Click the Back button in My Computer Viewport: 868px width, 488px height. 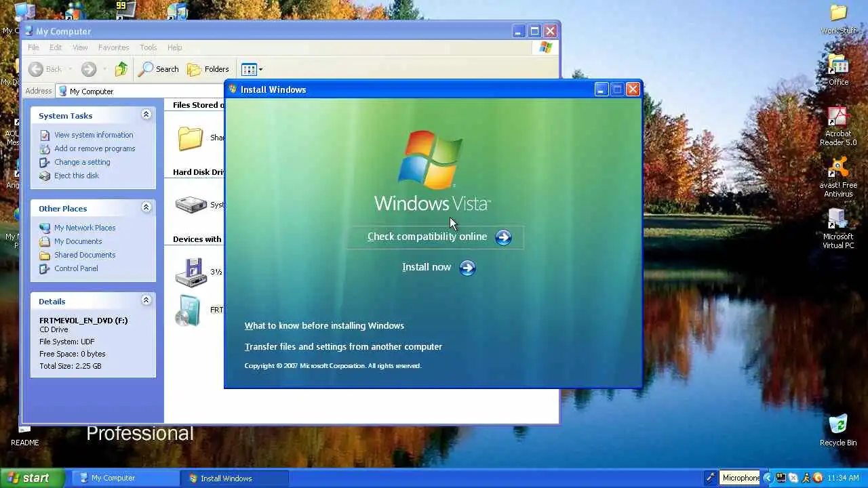pyautogui.click(x=45, y=69)
